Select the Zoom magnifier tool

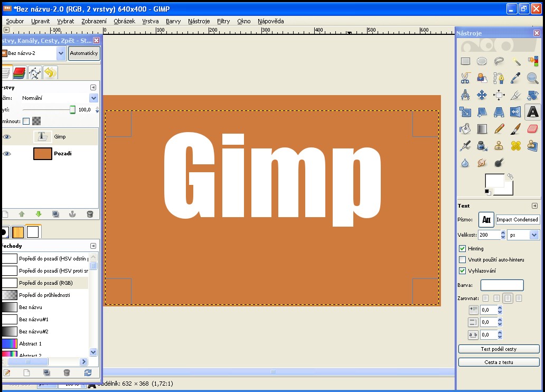(x=532, y=78)
